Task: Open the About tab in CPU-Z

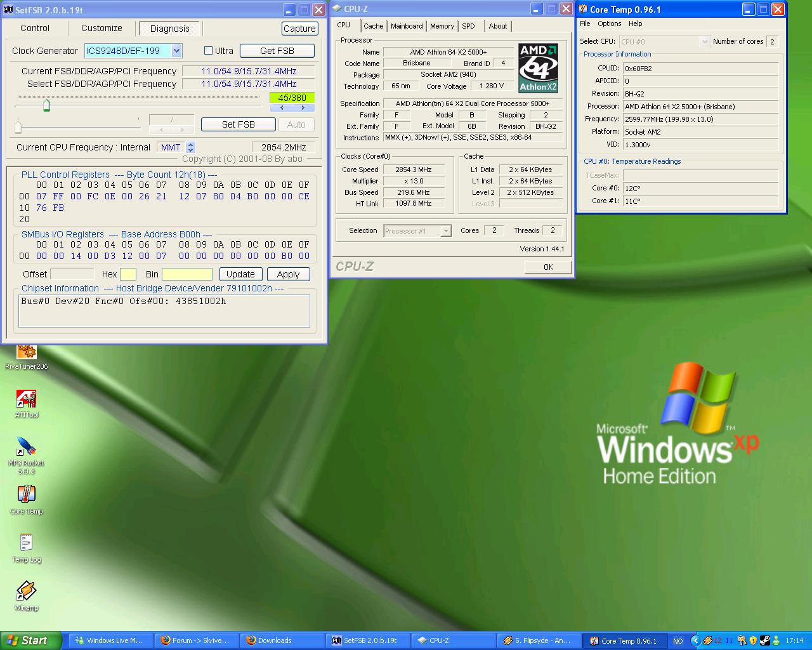Action: pos(498,26)
